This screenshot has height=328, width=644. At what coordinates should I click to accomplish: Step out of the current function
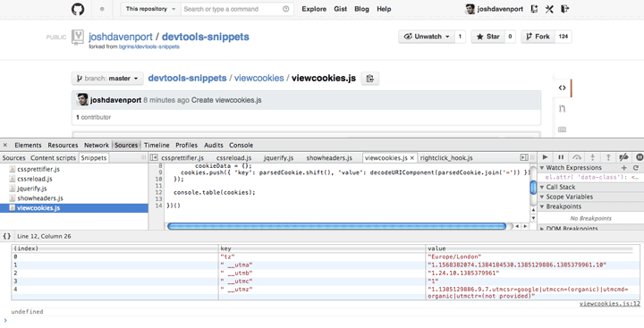[x=608, y=157]
